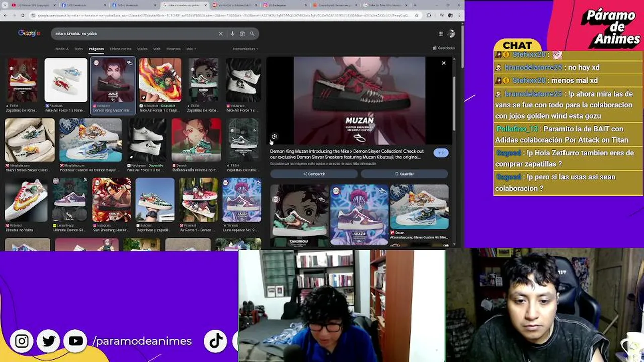
Task: Start voice search with microphone icon
Action: (x=232, y=34)
